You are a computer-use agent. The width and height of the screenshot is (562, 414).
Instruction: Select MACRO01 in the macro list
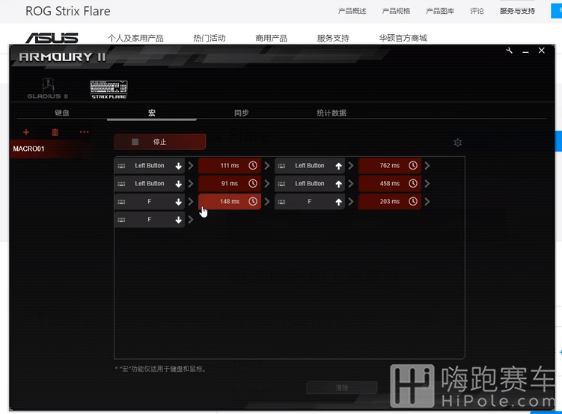[x=29, y=149]
